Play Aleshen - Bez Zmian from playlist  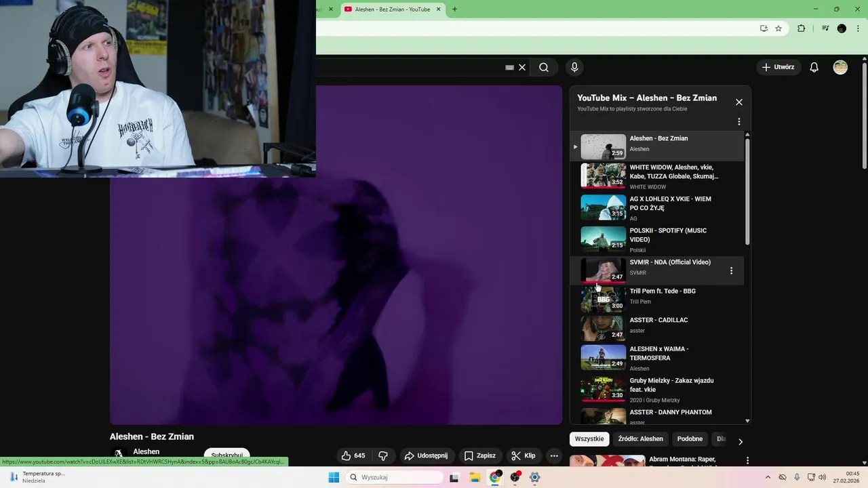[x=658, y=146]
